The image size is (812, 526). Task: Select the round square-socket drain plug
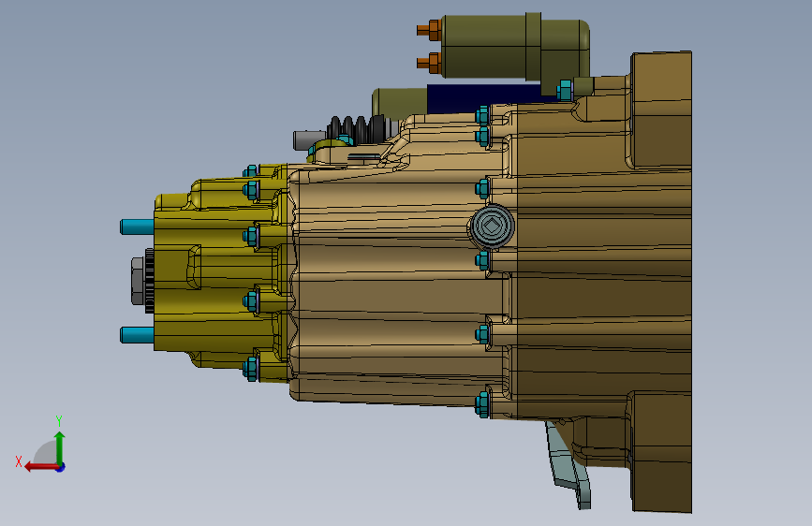tap(492, 226)
